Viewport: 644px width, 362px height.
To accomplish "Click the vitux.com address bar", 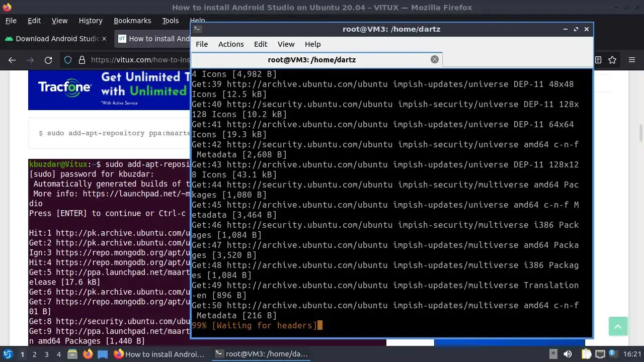I will pyautogui.click(x=140, y=60).
